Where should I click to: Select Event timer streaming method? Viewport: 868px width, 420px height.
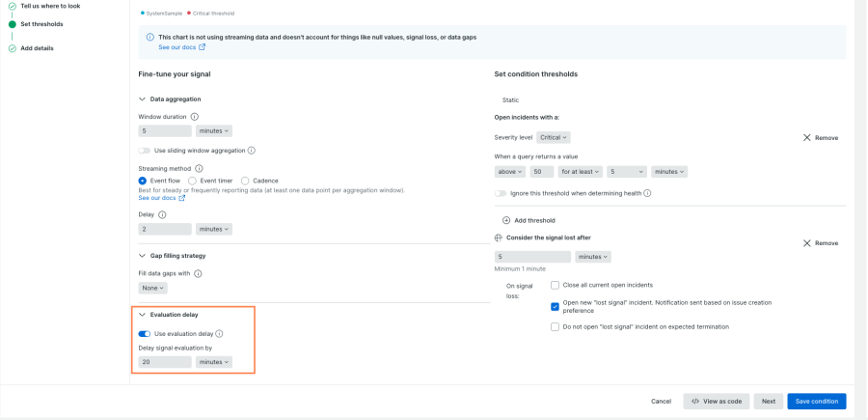tap(192, 181)
